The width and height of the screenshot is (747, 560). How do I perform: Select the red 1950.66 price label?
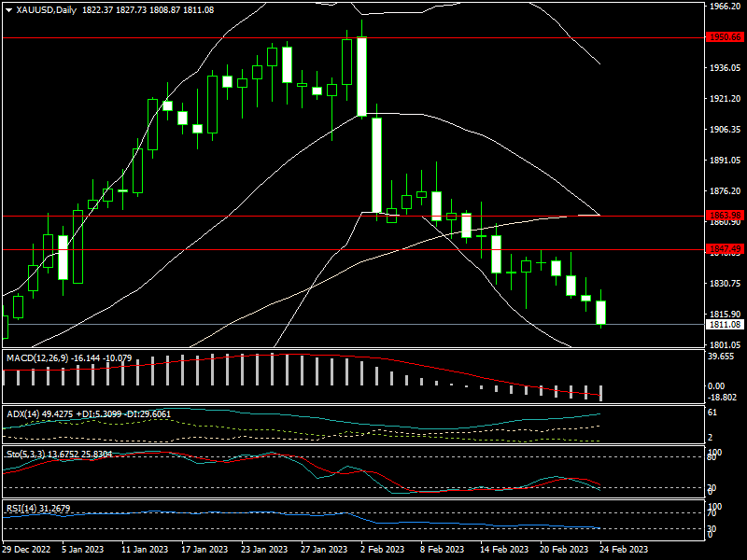[x=725, y=37]
